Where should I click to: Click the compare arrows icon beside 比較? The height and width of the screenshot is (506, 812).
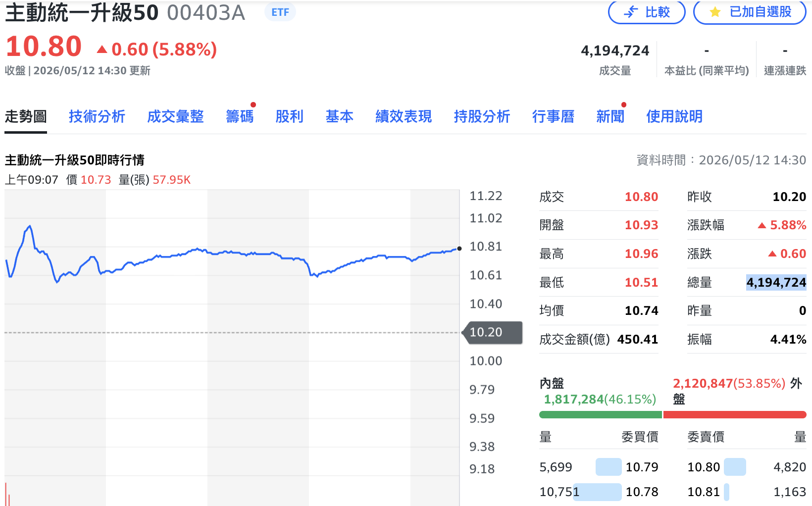click(631, 12)
